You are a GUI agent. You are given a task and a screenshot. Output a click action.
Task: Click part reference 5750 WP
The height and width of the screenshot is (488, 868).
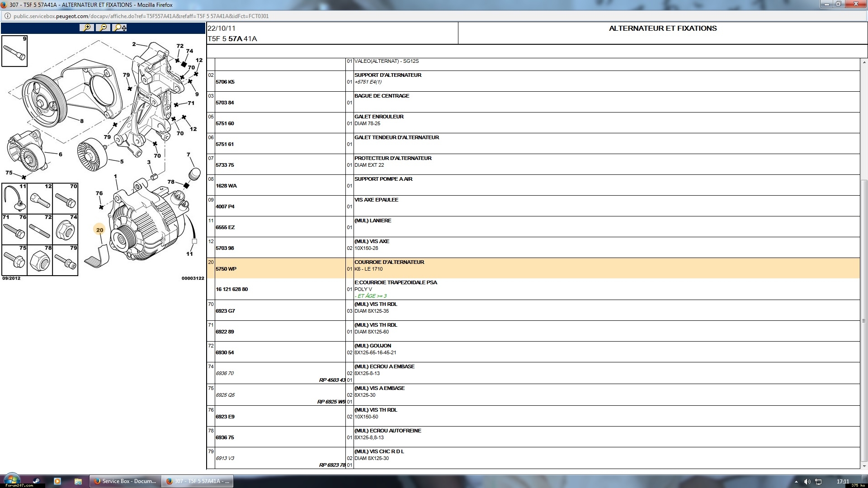point(226,269)
